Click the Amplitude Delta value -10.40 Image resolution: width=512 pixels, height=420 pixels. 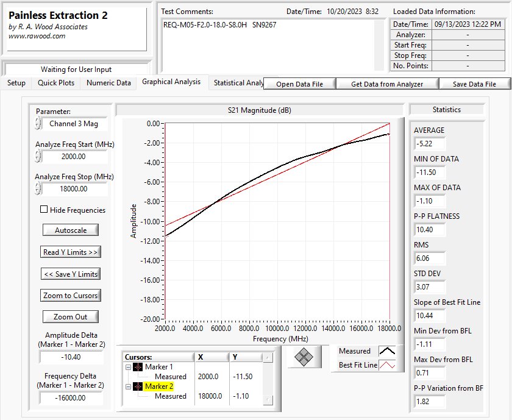coord(71,357)
